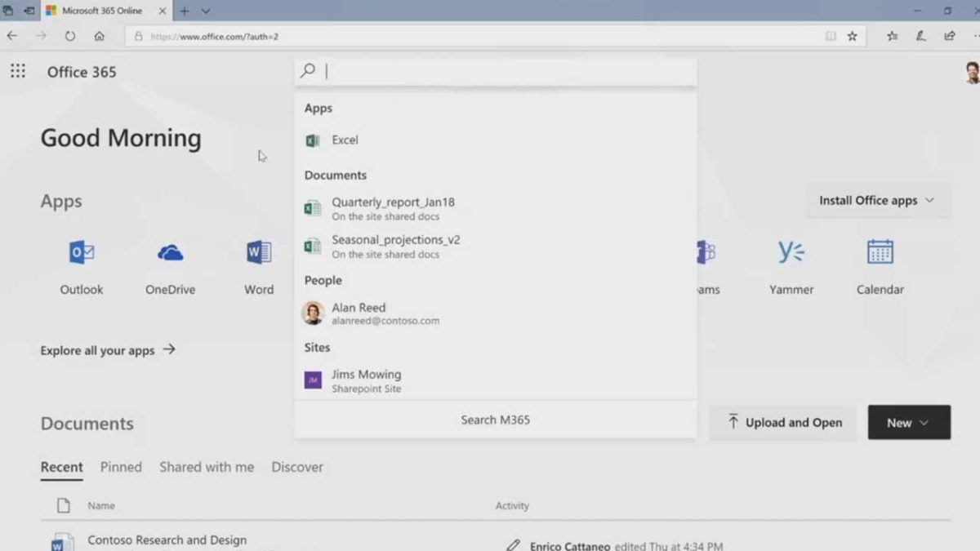
Task: Open Contoso Research and Design document
Action: [x=167, y=540]
